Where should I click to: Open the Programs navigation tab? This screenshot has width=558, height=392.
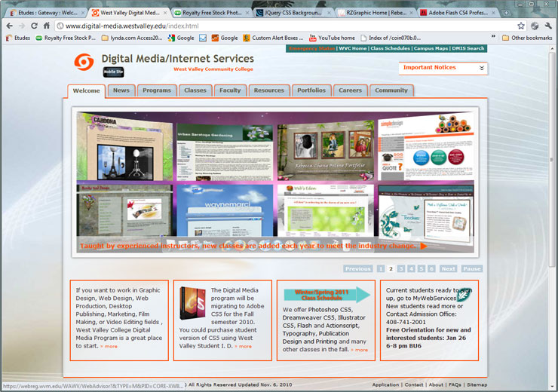click(x=157, y=90)
